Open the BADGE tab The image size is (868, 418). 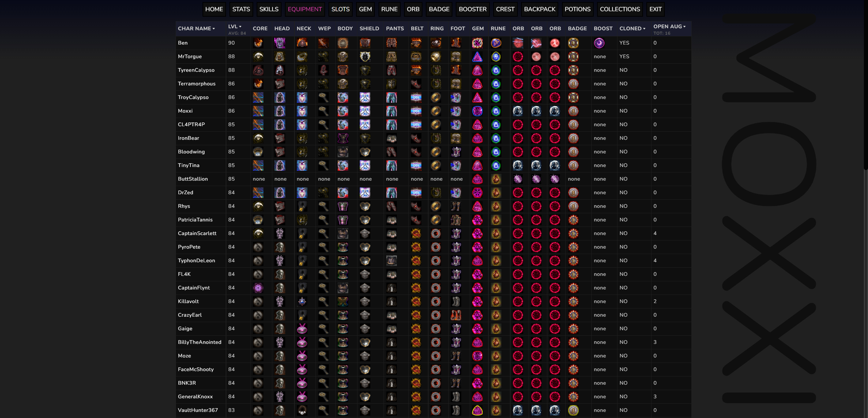[x=439, y=9]
